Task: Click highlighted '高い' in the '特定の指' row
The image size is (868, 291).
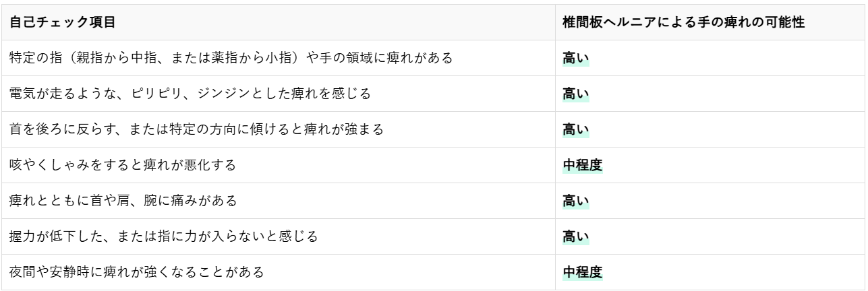Action: tap(575, 59)
